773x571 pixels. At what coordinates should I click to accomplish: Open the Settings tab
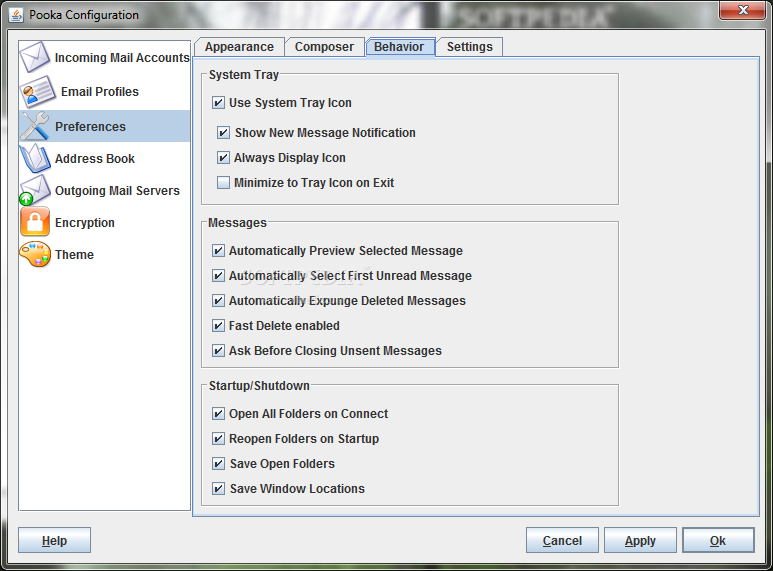(x=470, y=47)
